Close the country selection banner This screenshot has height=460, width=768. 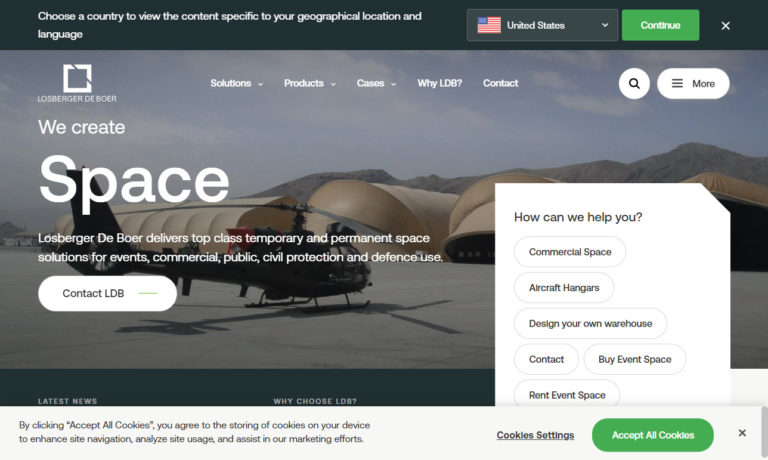(726, 25)
